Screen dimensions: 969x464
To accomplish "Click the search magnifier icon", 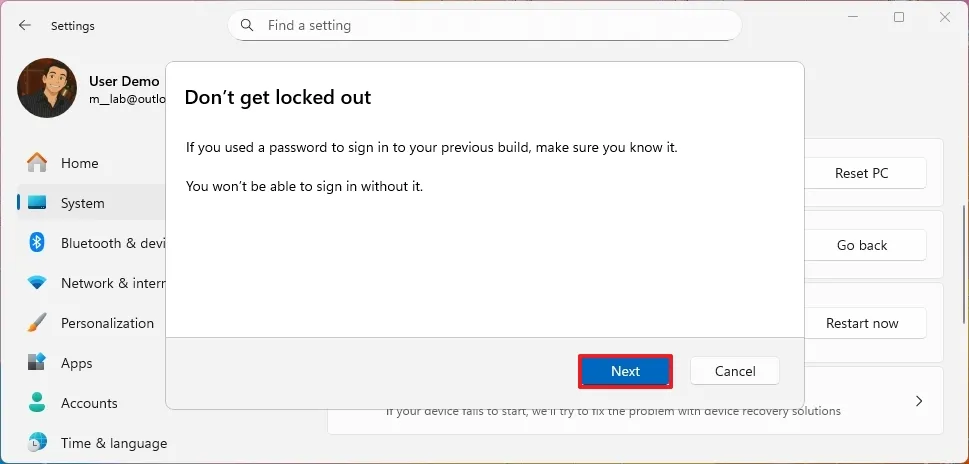I will point(248,25).
